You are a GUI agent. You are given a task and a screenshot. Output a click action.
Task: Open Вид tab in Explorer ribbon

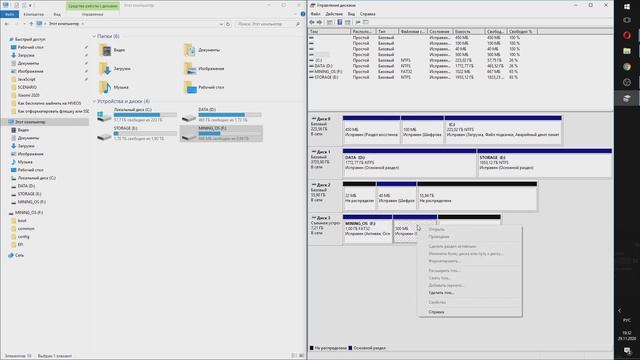click(x=57, y=14)
